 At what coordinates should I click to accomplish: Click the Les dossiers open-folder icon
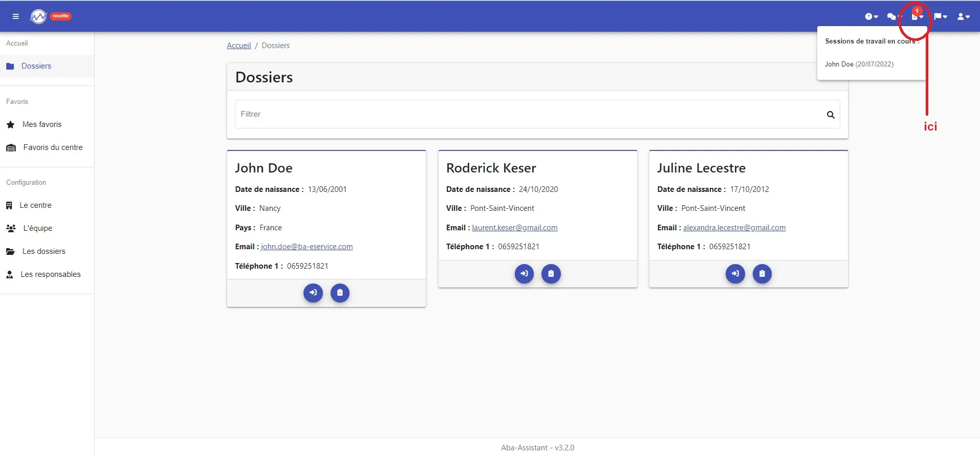click(10, 251)
